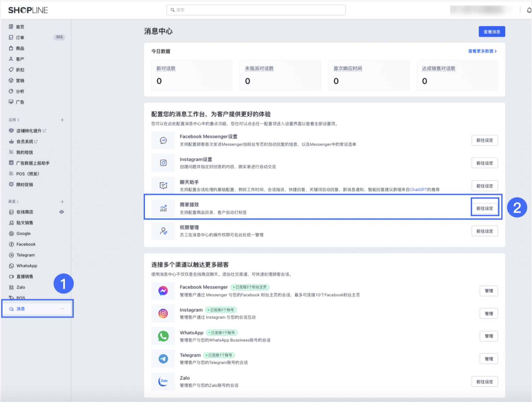Click the 查看消息 button

click(491, 32)
